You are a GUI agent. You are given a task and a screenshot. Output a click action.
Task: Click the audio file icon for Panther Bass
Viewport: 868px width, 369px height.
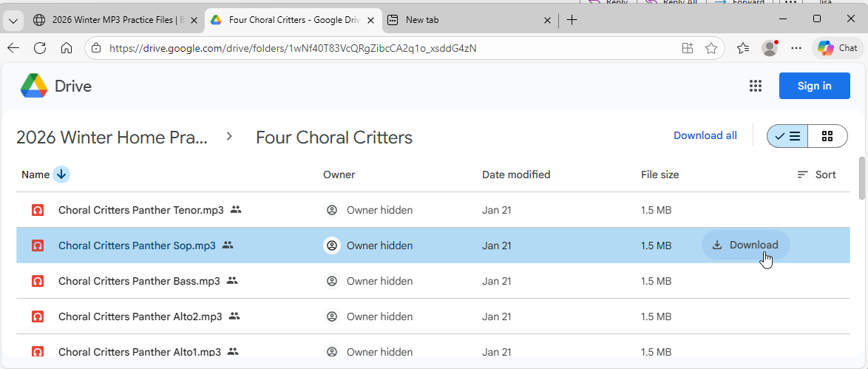click(38, 281)
